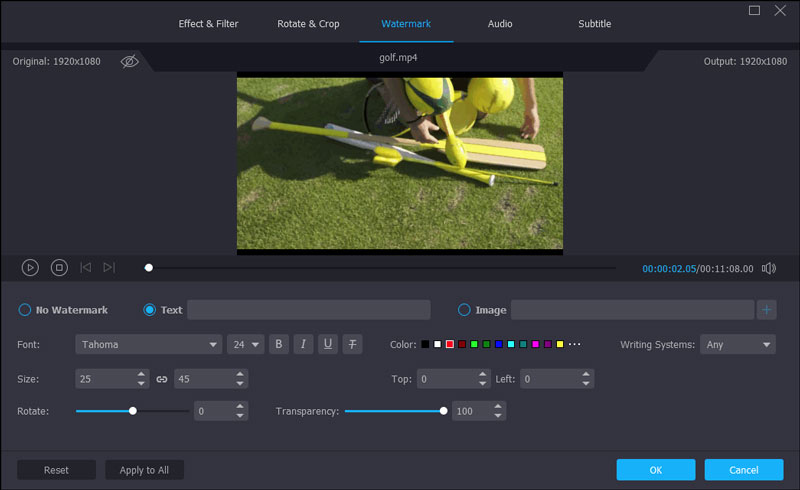
Task: Switch to the Effect & Filter tab
Action: click(210, 23)
